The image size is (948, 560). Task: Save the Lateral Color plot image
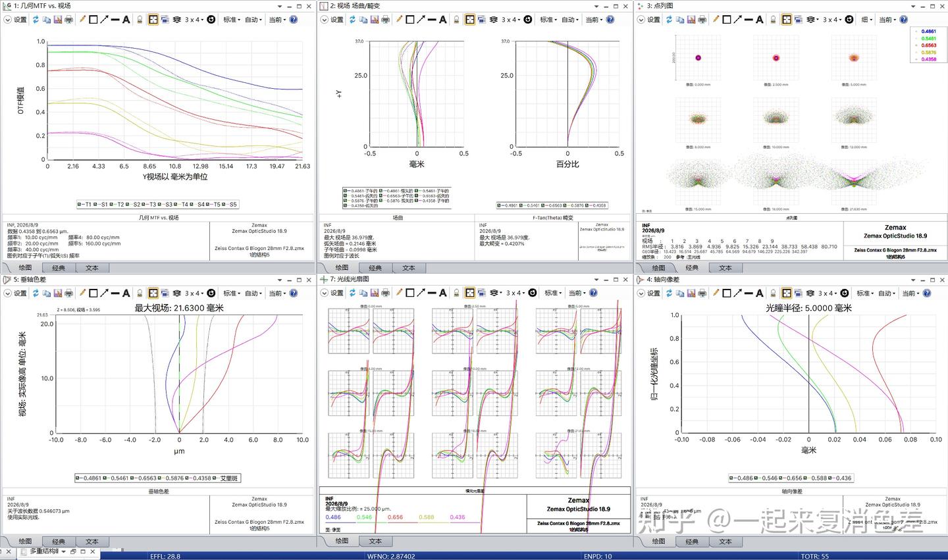pos(57,293)
